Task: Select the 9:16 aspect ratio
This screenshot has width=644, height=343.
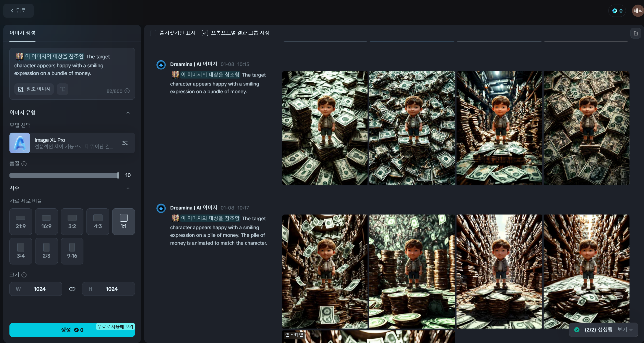Action: point(72,251)
